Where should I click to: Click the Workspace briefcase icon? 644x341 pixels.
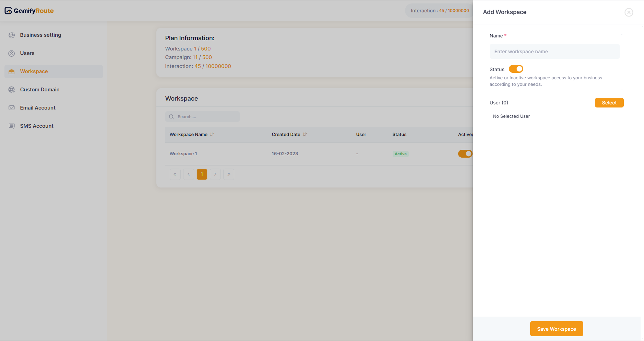click(x=12, y=71)
